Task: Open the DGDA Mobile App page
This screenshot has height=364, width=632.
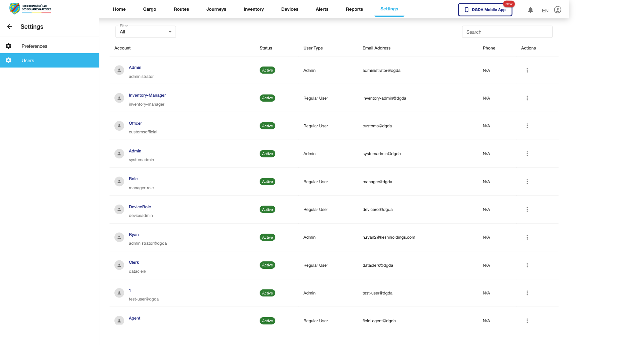Action: (485, 10)
